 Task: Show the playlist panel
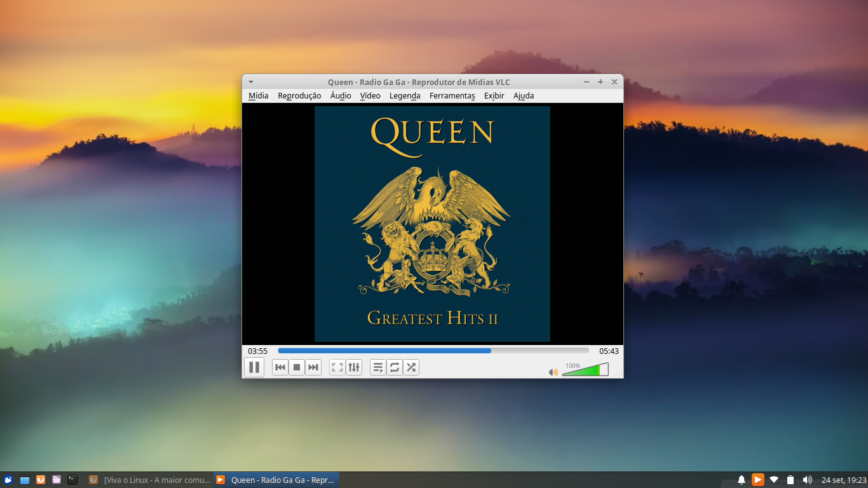point(378,367)
